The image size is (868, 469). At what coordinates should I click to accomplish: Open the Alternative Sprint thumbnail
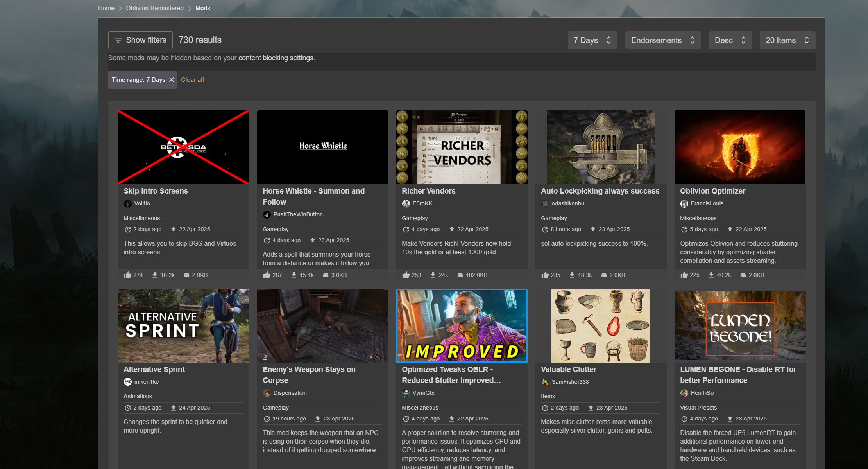tap(184, 325)
